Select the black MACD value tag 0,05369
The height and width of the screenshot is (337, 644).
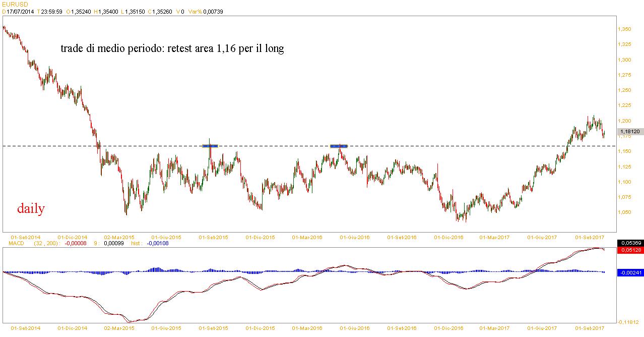(x=630, y=243)
